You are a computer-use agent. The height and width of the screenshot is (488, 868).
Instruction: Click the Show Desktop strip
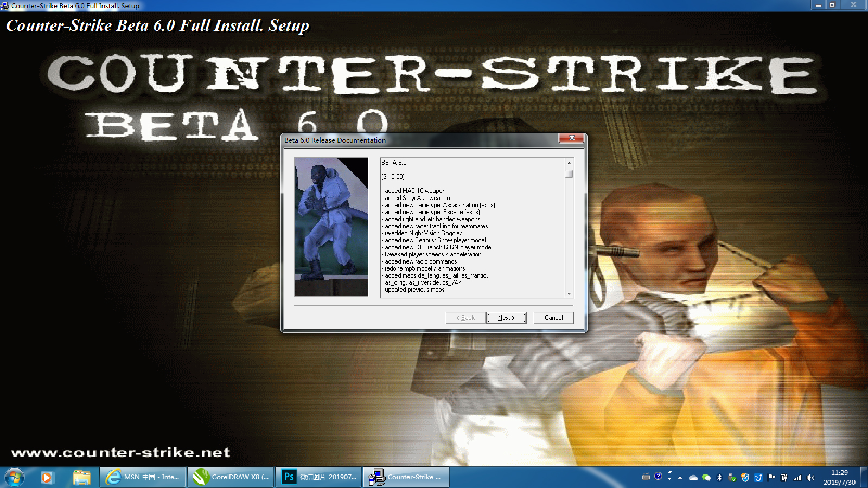tap(864, 477)
